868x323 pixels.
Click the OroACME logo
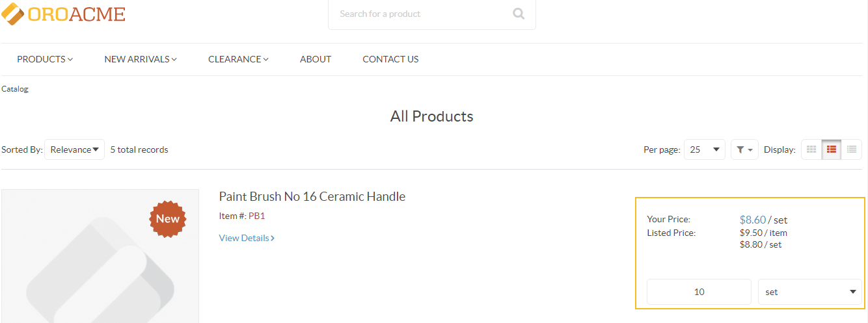tap(63, 14)
